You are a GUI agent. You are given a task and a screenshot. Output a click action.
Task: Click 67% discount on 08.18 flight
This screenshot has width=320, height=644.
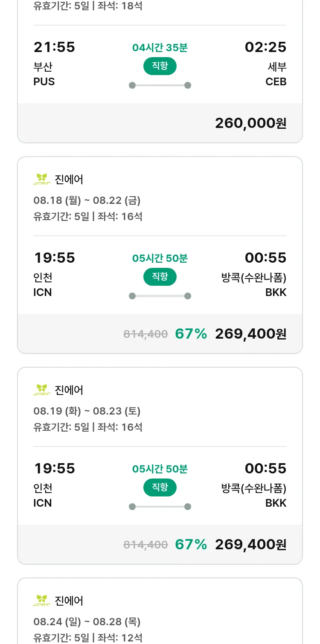pos(191,334)
